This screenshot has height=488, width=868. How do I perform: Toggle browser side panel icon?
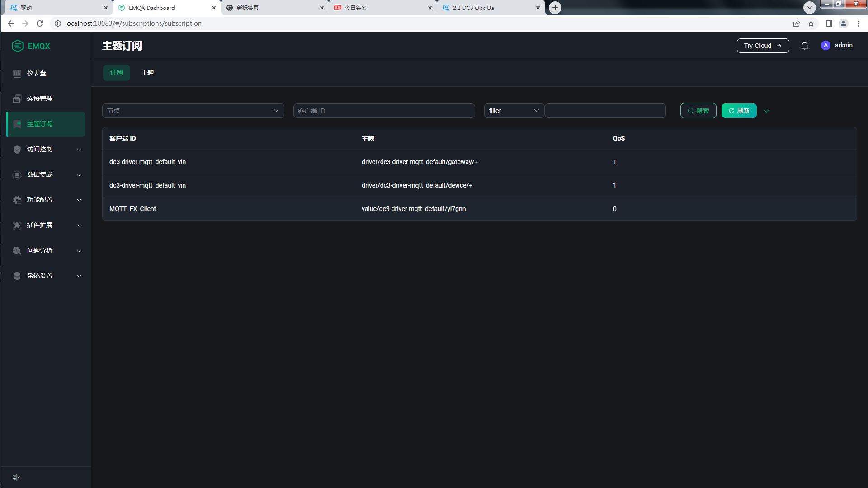(x=829, y=23)
